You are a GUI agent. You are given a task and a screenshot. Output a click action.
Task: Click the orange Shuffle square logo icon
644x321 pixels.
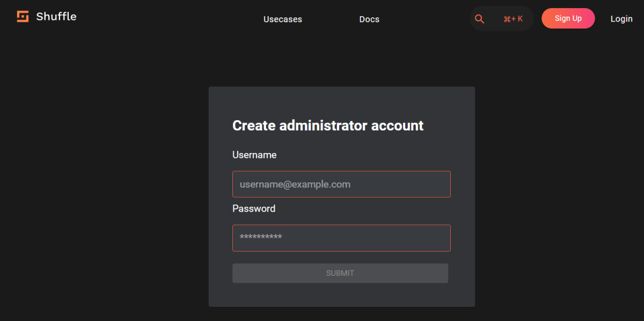(22, 16)
